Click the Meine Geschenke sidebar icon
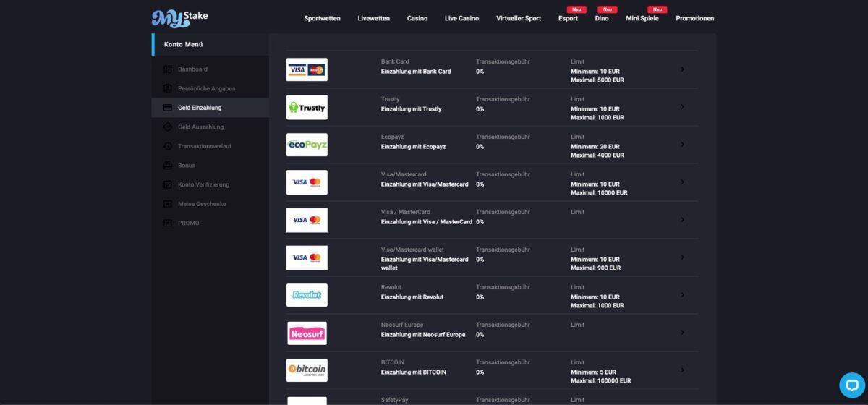 (168, 204)
